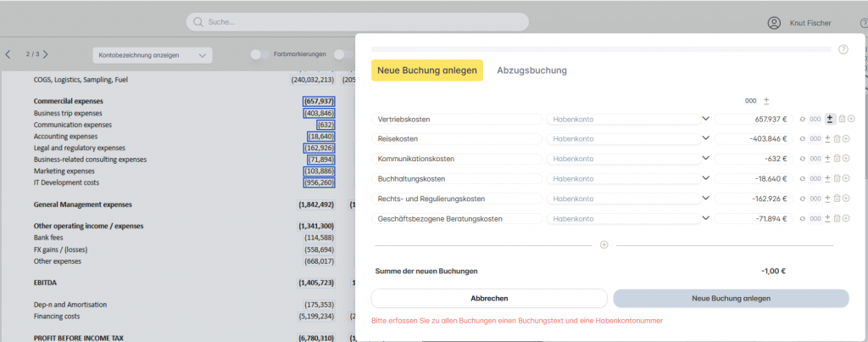Expand the Habenkonto dropdown for Vertriebskosten
The height and width of the screenshot is (342, 868).
705,119
